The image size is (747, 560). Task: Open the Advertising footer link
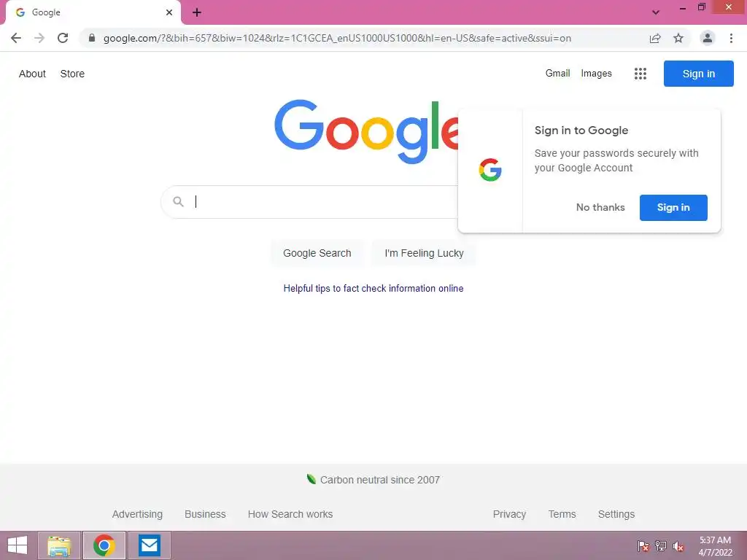pos(137,514)
